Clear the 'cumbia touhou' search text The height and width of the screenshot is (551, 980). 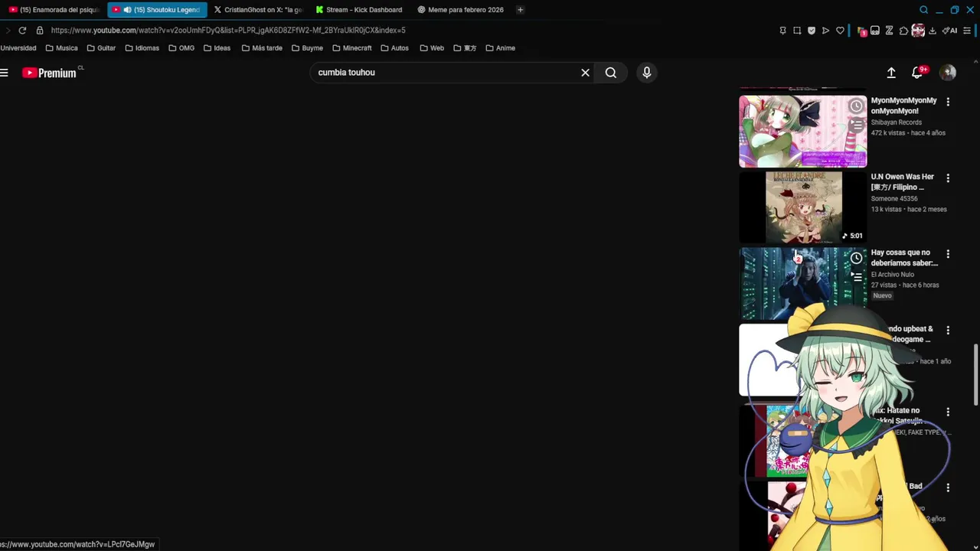point(585,73)
